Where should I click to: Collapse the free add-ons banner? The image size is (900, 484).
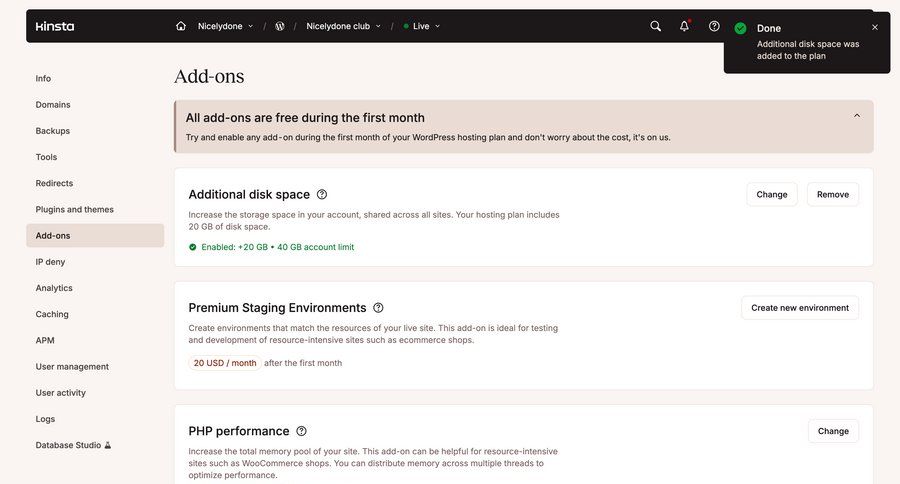[x=857, y=115]
